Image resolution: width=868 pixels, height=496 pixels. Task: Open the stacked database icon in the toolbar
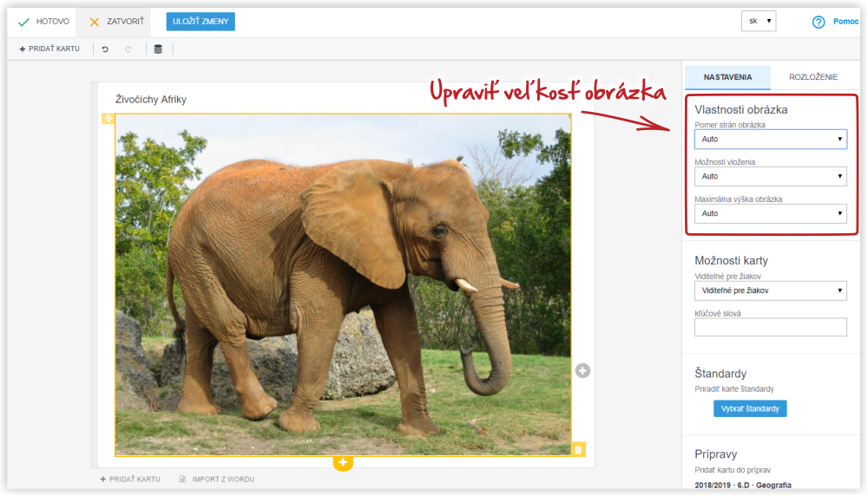(x=158, y=49)
